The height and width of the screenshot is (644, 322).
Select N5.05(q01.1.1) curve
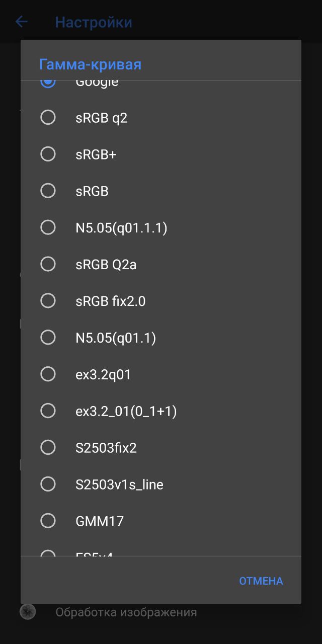tap(161, 227)
